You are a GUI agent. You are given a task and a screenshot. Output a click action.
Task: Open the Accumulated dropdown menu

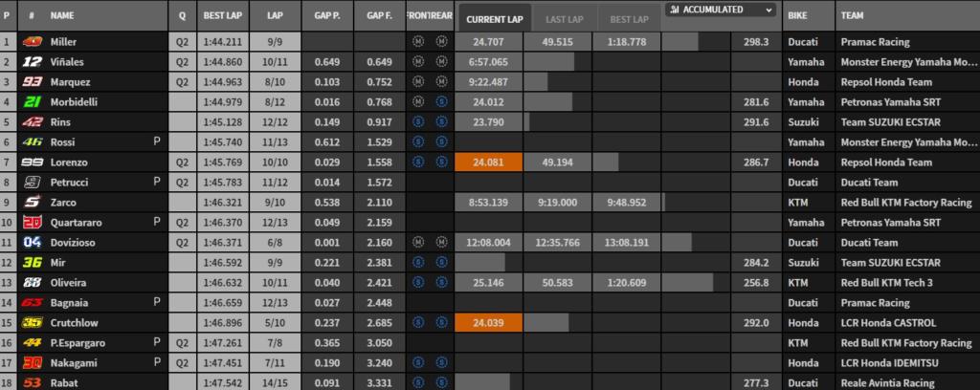[719, 10]
